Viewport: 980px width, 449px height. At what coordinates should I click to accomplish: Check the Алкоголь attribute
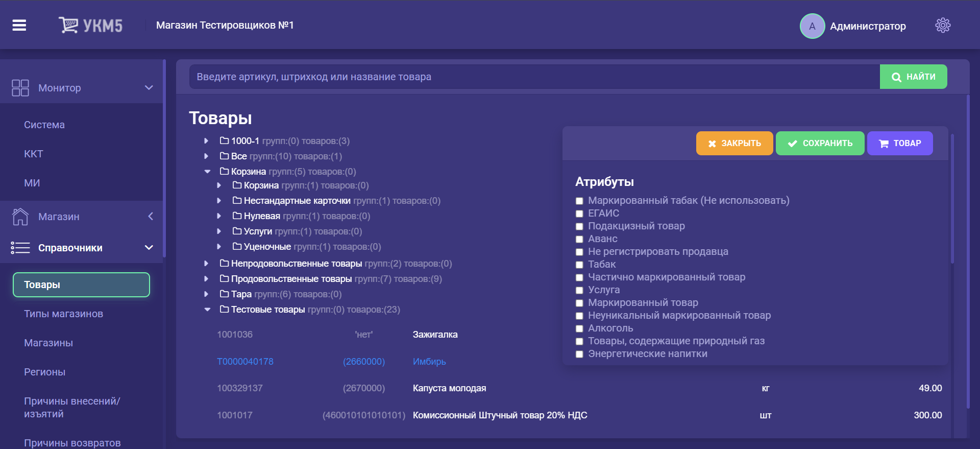coord(579,328)
